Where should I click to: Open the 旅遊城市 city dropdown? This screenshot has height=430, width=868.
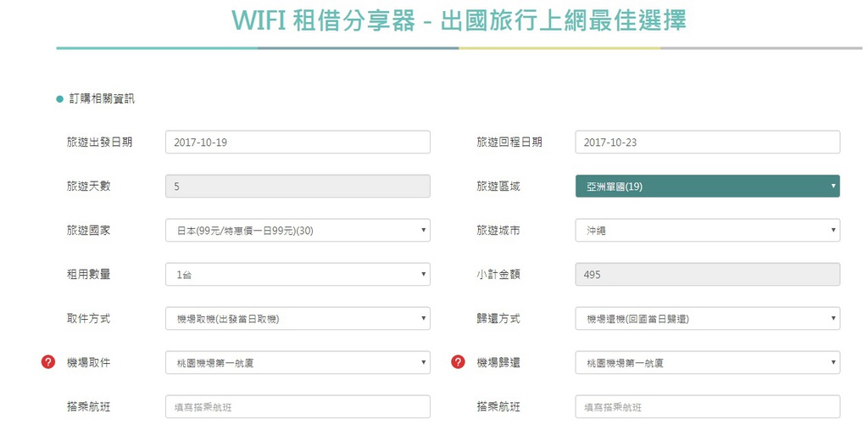707,231
